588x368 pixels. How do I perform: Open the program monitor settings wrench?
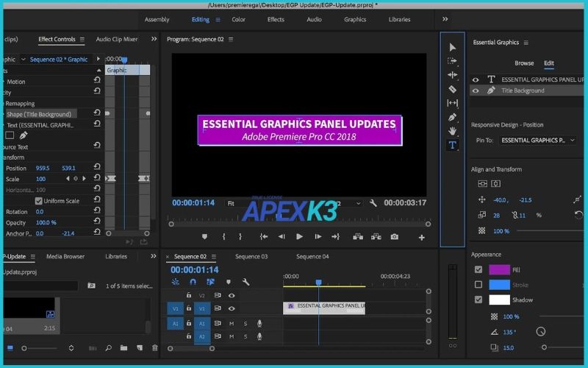point(373,203)
